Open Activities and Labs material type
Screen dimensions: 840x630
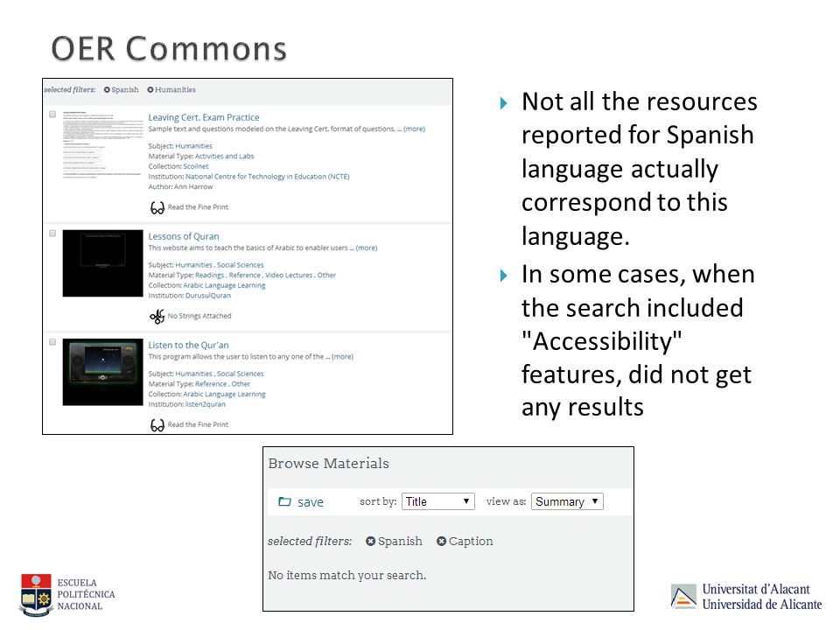coord(225,157)
